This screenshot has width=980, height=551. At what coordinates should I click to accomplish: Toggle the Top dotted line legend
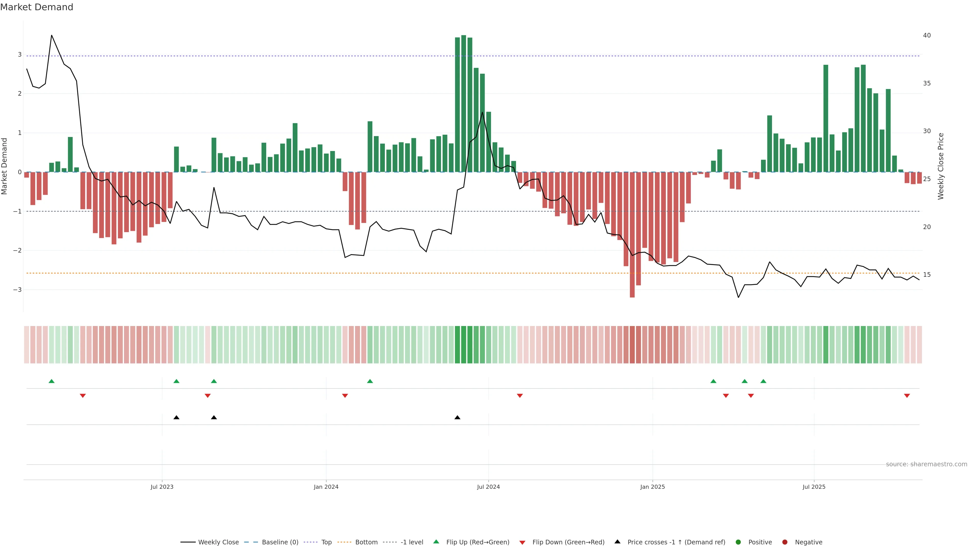[x=326, y=542]
